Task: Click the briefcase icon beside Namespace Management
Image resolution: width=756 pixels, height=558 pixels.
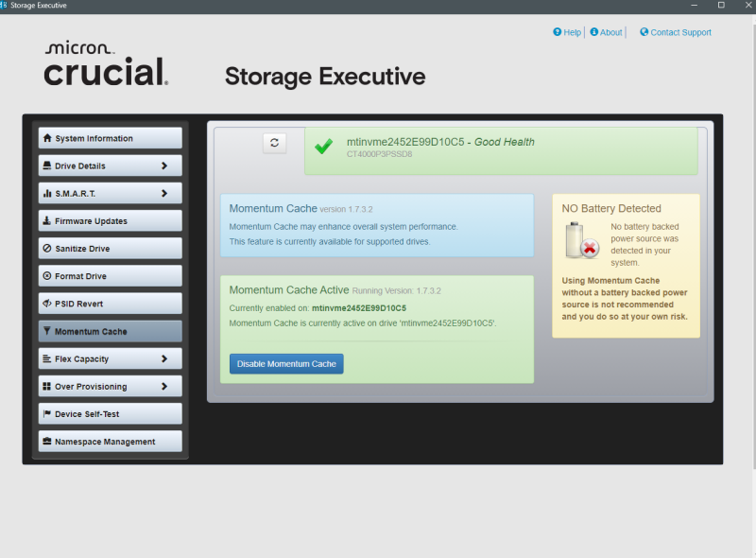Action: (x=47, y=441)
